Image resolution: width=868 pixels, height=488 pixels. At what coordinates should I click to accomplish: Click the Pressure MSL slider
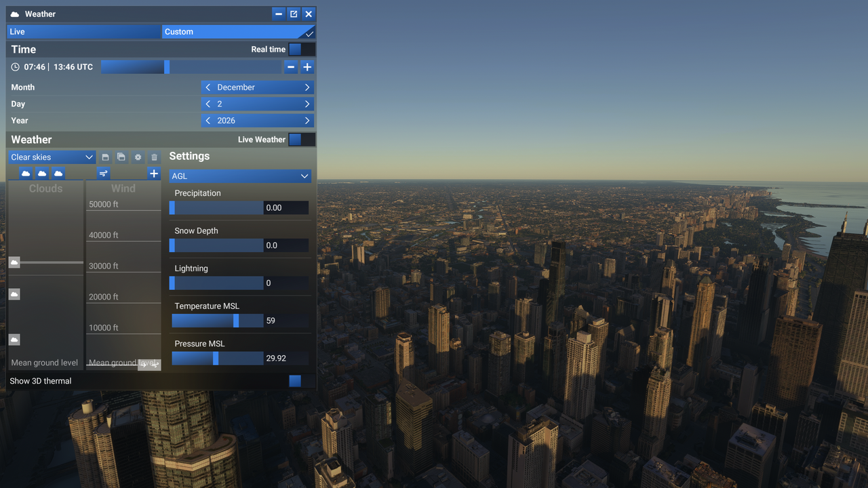(x=216, y=359)
